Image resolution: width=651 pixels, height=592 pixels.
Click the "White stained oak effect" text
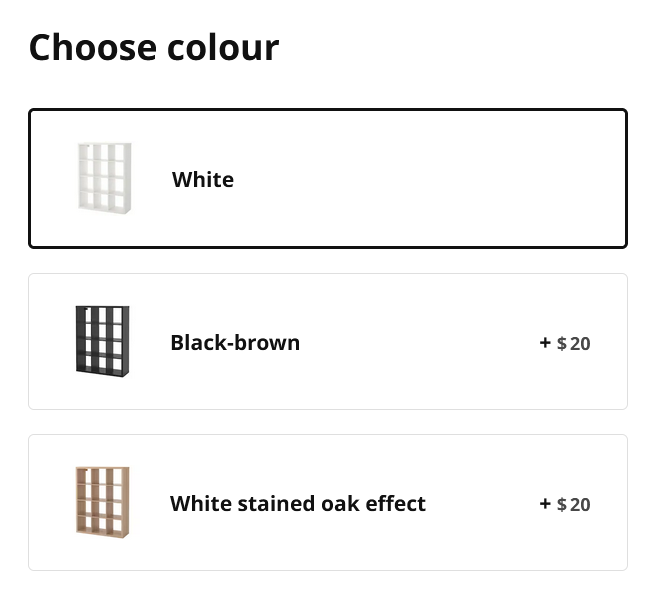tap(298, 503)
